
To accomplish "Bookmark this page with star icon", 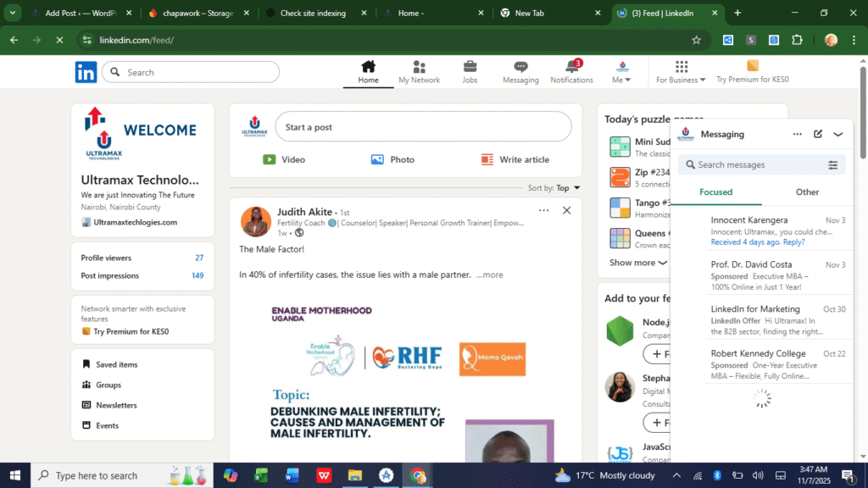I will tap(696, 40).
